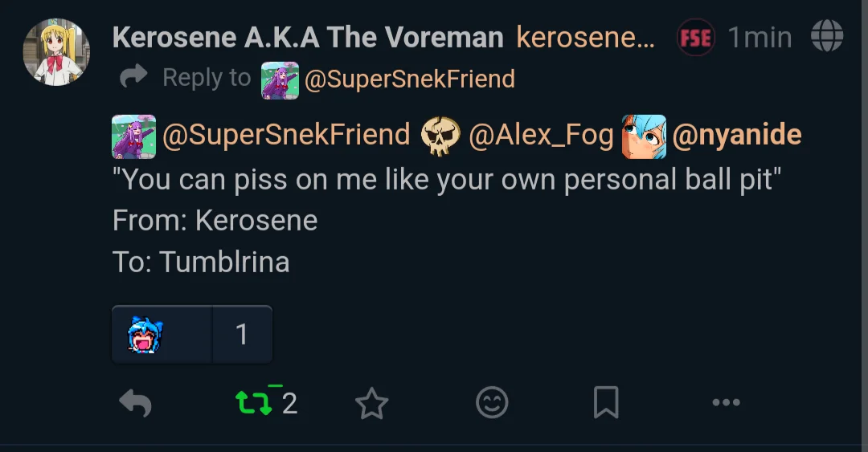This screenshot has height=452, width=868.
Task: Open the emoji reaction picker smiley
Action: (x=492, y=402)
